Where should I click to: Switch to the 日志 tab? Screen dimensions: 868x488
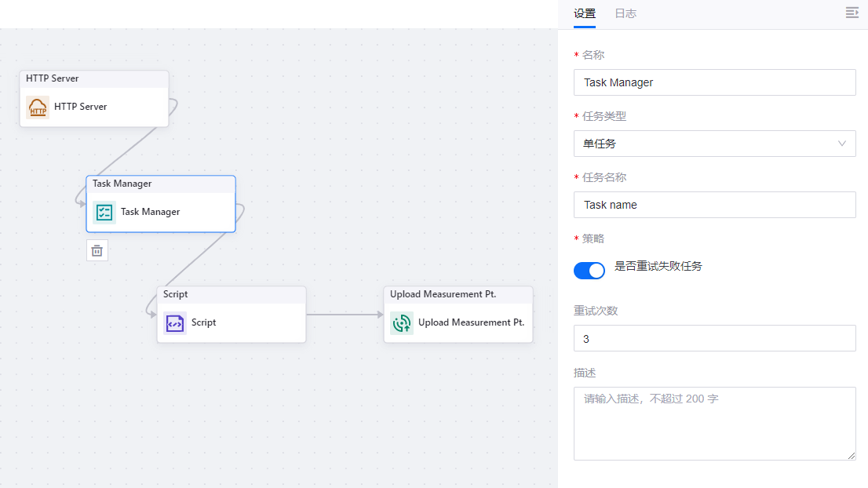[625, 14]
